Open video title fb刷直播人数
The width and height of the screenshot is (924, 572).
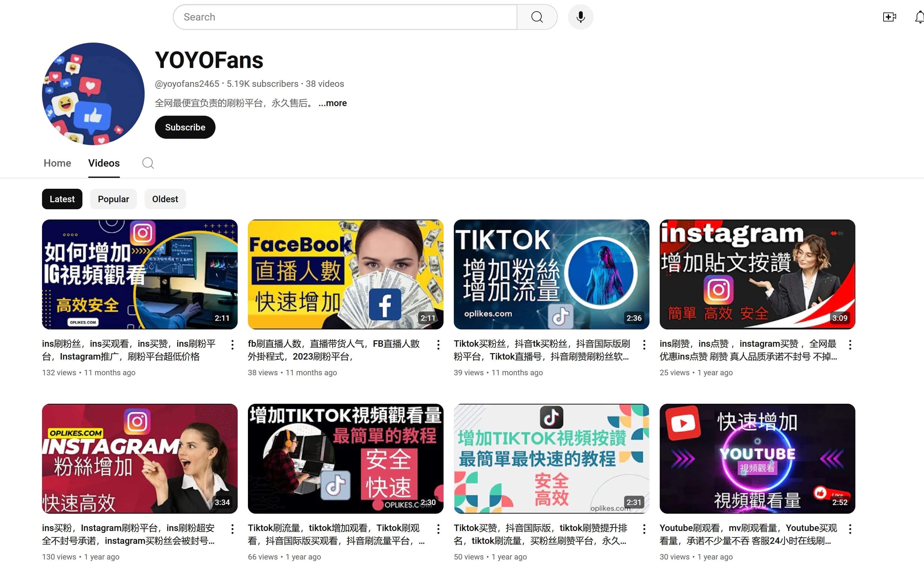[x=334, y=350]
